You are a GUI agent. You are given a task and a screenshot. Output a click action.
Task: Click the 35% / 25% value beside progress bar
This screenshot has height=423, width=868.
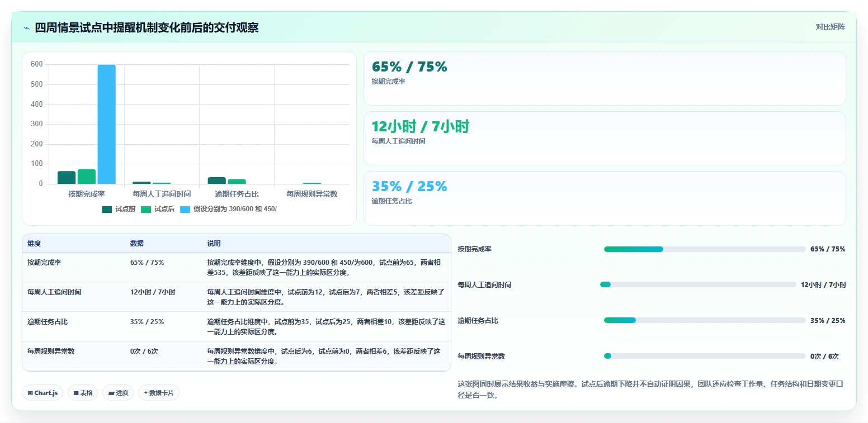point(828,321)
